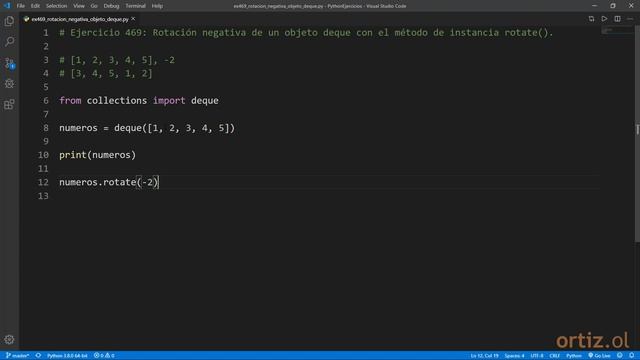This screenshot has width=640, height=360.
Task: Click the word 'collections' on line 6
Action: tap(117, 100)
